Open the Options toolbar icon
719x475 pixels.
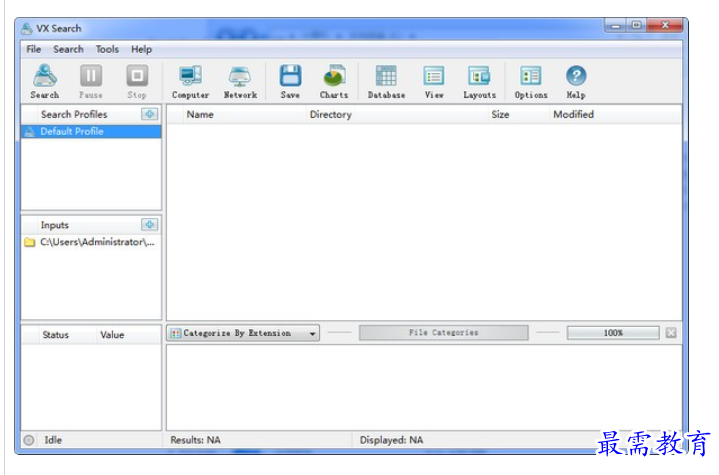coord(531,81)
